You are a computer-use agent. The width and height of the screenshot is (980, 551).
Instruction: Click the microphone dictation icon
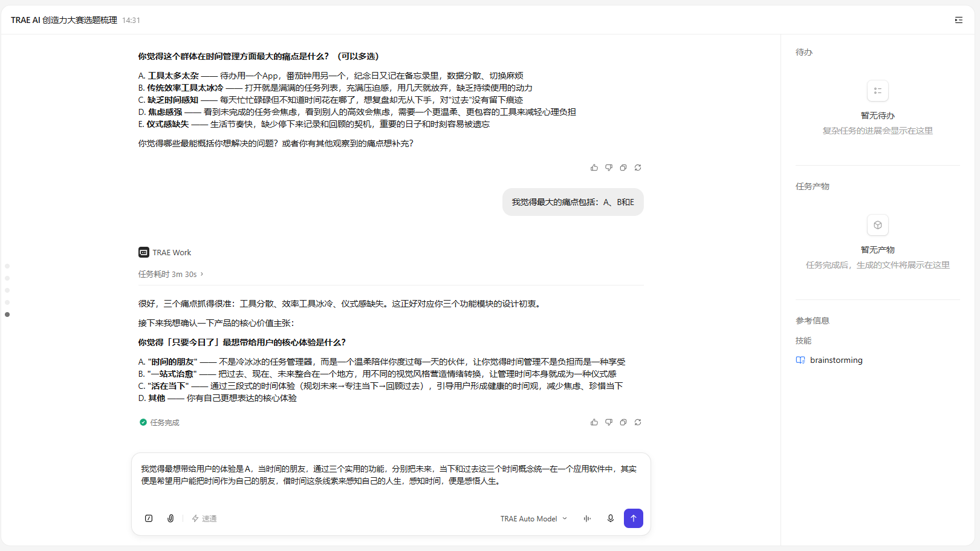tap(611, 518)
